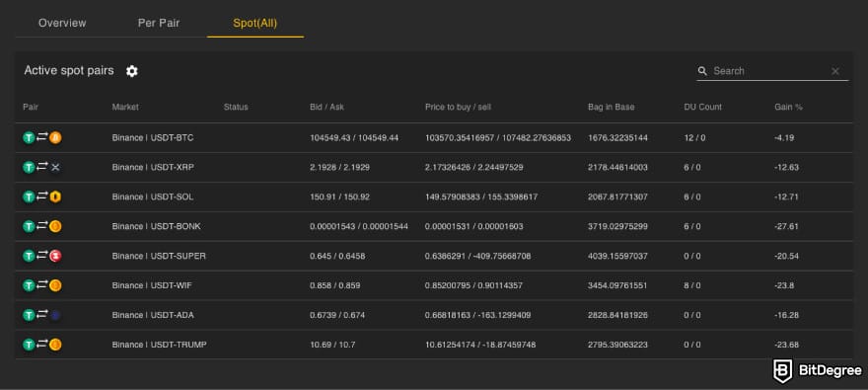Select the Binance | USDT-ADA market cell
868x390 pixels.
tap(153, 315)
